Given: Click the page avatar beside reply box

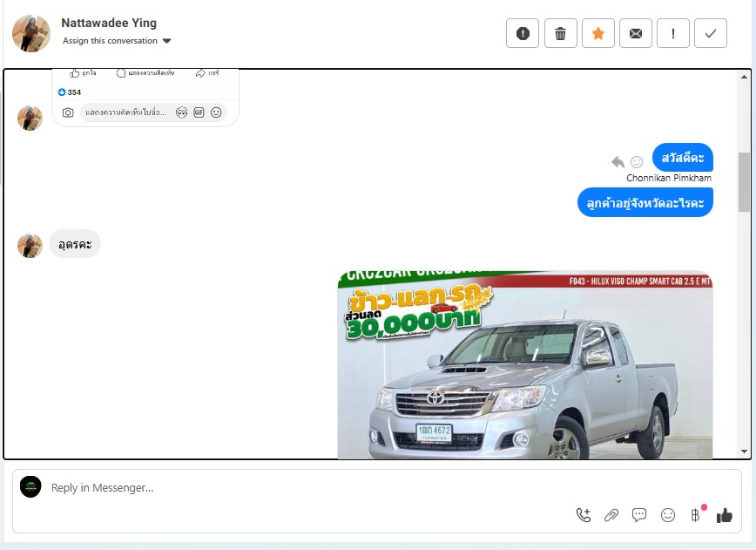Looking at the screenshot, I should tap(30, 486).
